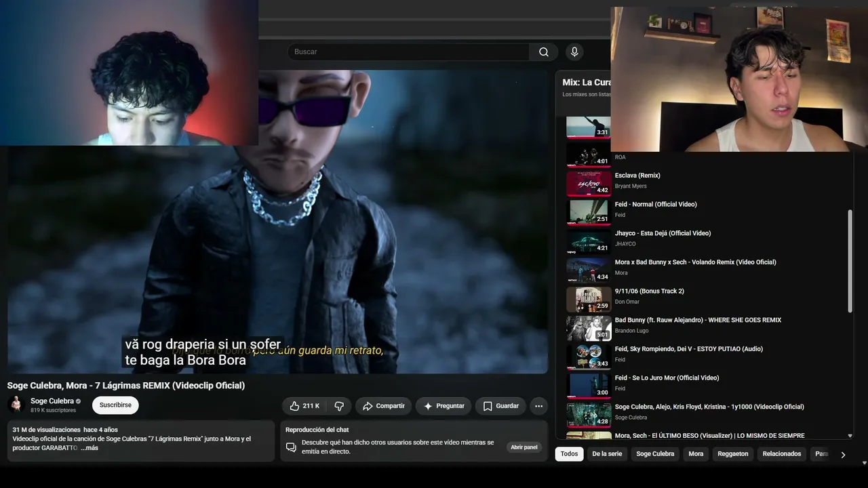Screen dimensions: 868x488
Task: Subscribe with the Suscribirse button
Action: point(115,405)
